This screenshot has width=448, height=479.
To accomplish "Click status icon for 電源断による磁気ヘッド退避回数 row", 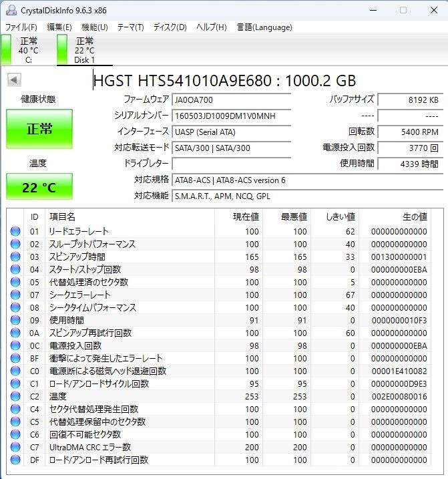I will [x=15, y=371].
